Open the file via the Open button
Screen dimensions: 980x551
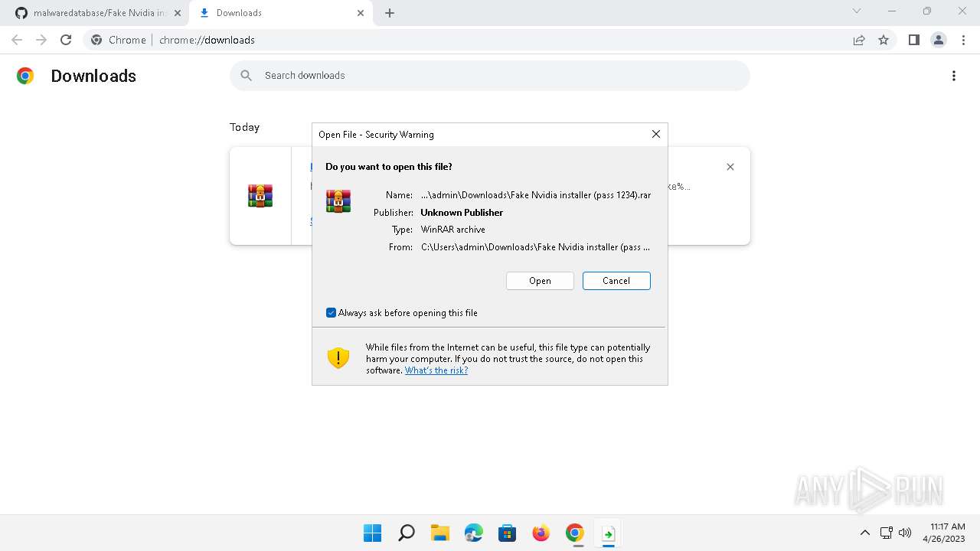[540, 281]
